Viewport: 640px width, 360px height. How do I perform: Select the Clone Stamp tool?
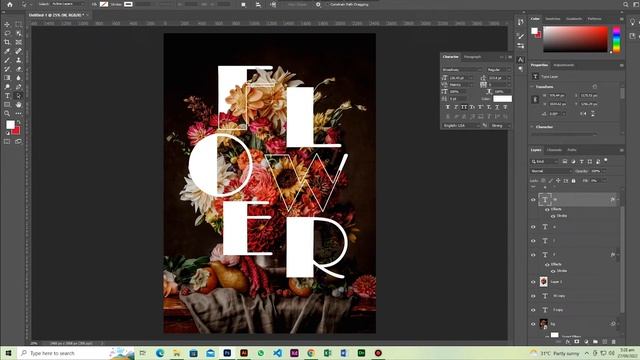18,60
